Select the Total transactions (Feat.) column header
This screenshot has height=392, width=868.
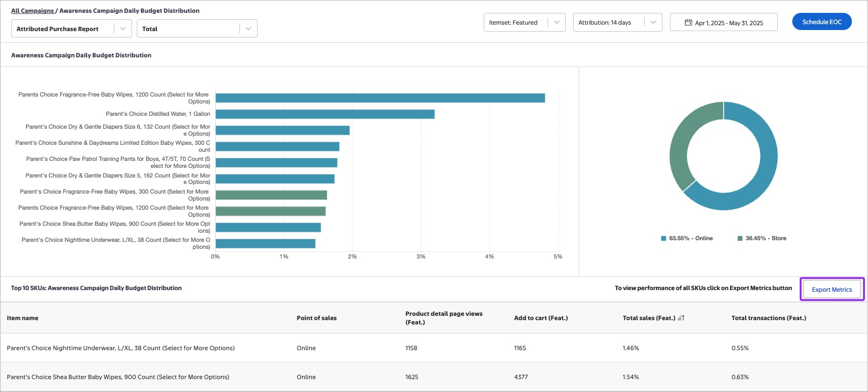tap(768, 318)
